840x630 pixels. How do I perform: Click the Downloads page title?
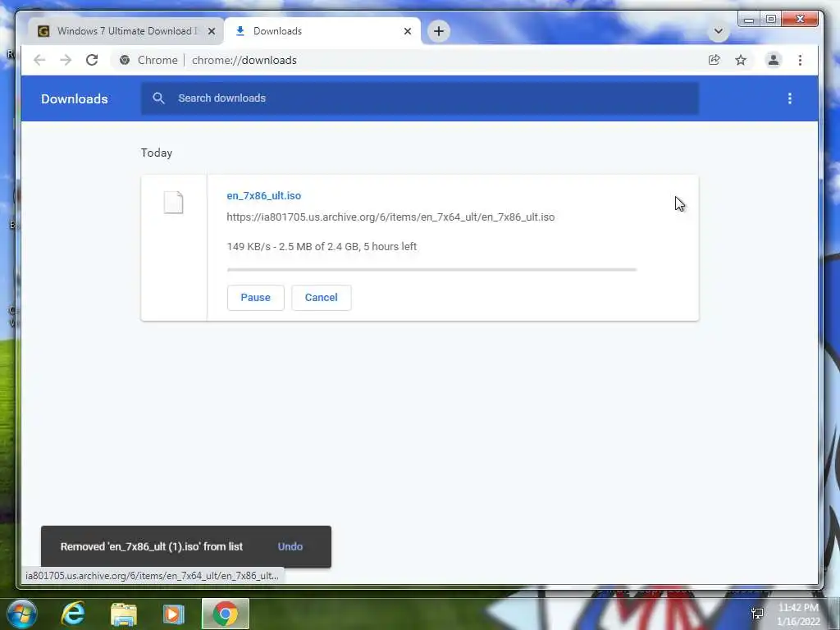(x=75, y=98)
